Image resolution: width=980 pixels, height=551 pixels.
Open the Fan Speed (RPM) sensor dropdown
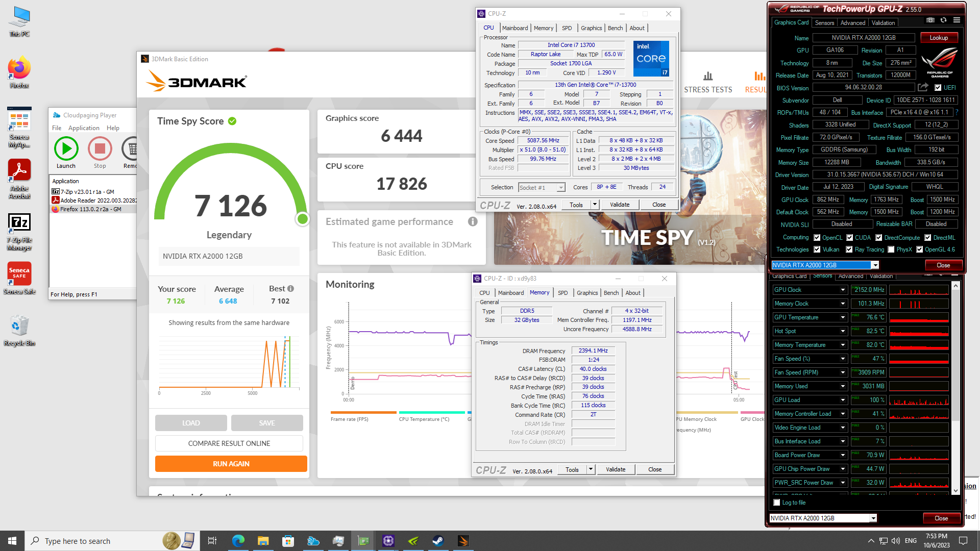coord(843,372)
